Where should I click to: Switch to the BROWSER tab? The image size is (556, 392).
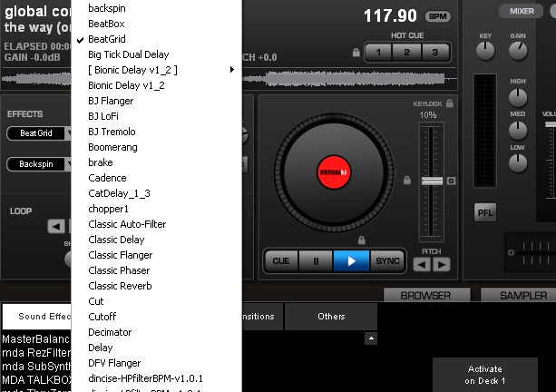(425, 295)
